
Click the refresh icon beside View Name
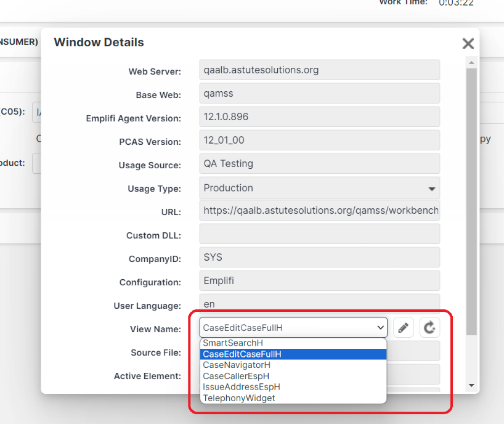[430, 328]
